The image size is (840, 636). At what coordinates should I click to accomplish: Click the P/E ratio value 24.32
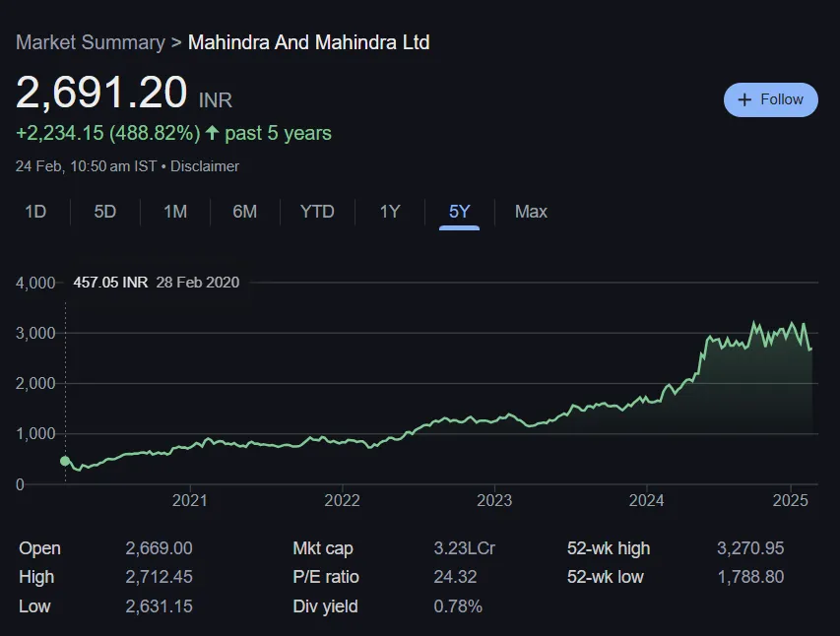coord(455,577)
